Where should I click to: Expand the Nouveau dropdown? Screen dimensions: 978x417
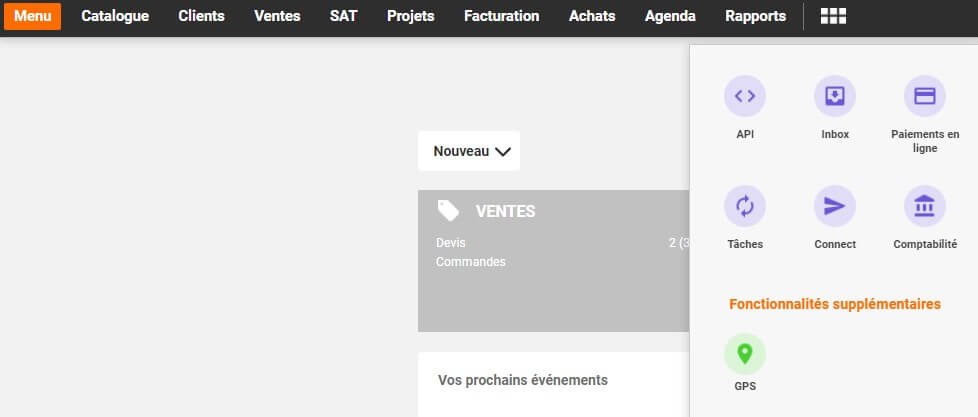469,151
